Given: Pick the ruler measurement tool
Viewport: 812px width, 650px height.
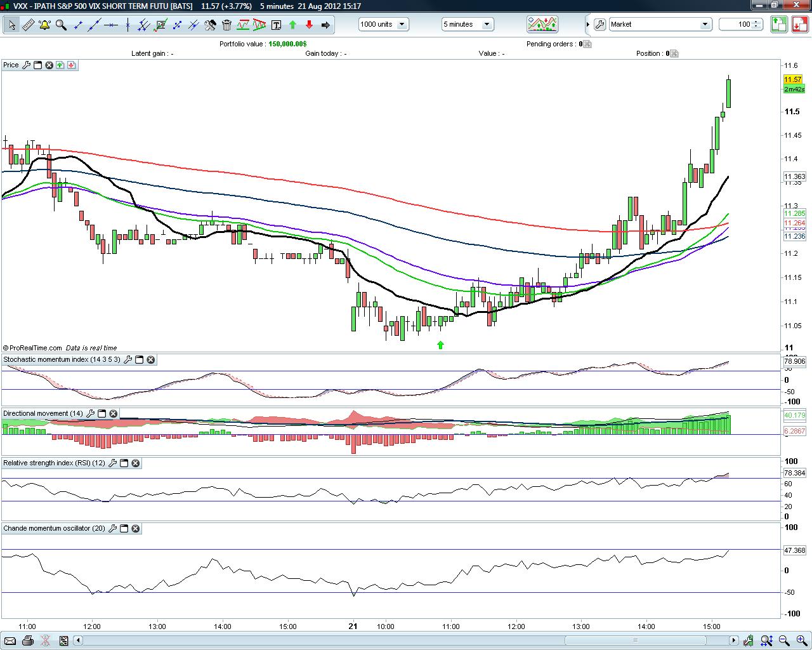Looking at the screenshot, I should [x=28, y=25].
